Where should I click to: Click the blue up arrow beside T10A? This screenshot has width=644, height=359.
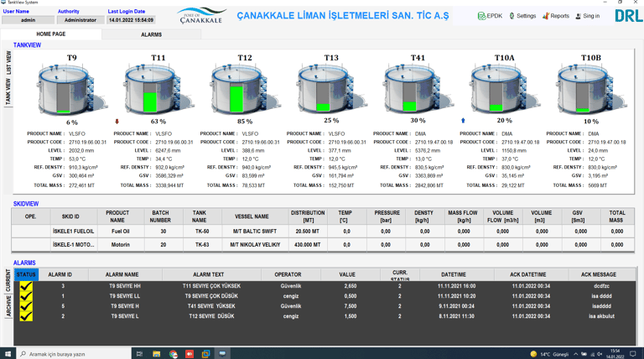click(x=463, y=120)
